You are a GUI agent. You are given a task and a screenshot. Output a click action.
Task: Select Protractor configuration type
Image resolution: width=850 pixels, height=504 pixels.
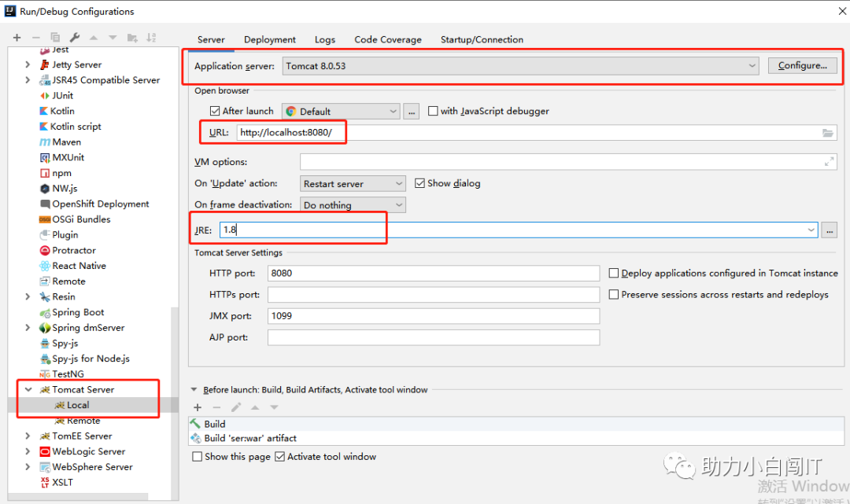click(x=74, y=251)
